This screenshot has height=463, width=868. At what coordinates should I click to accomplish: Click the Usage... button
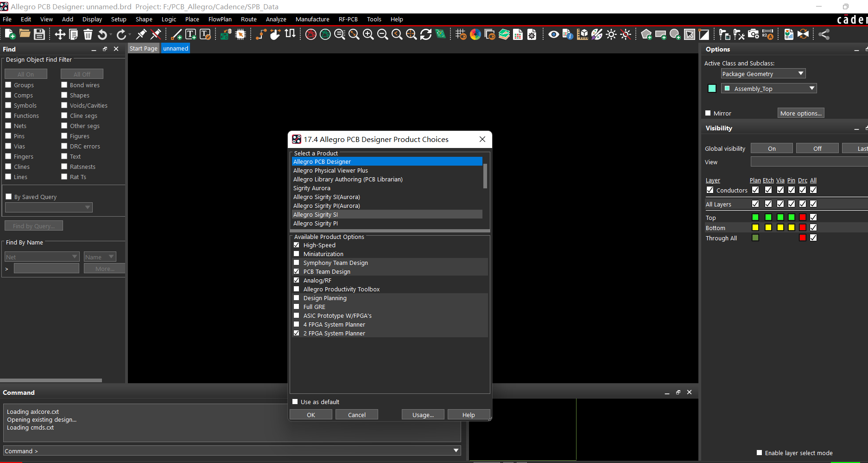(423, 415)
